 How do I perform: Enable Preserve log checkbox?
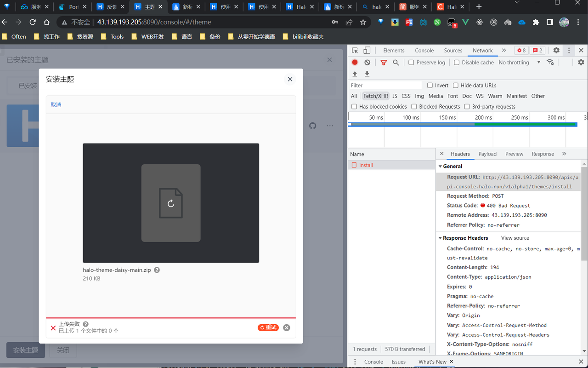[x=411, y=63]
